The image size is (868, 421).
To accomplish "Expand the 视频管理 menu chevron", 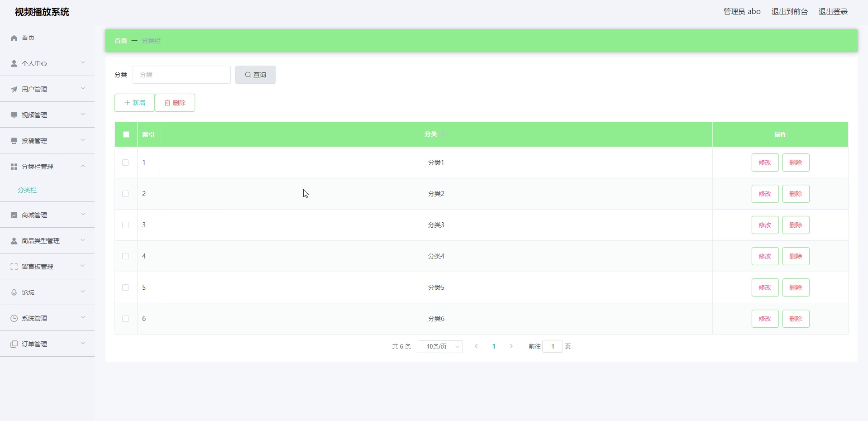I will tap(83, 114).
